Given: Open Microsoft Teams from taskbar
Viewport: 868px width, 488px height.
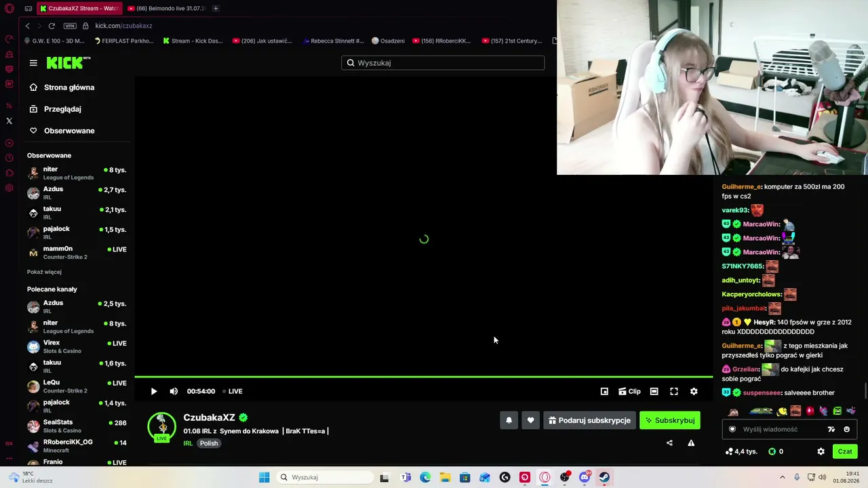Looking at the screenshot, I should tap(406, 477).
